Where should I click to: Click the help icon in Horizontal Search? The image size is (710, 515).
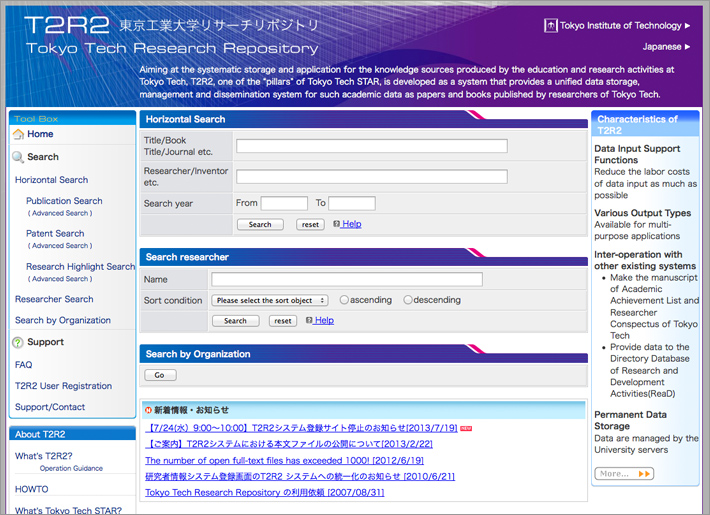[x=336, y=224]
